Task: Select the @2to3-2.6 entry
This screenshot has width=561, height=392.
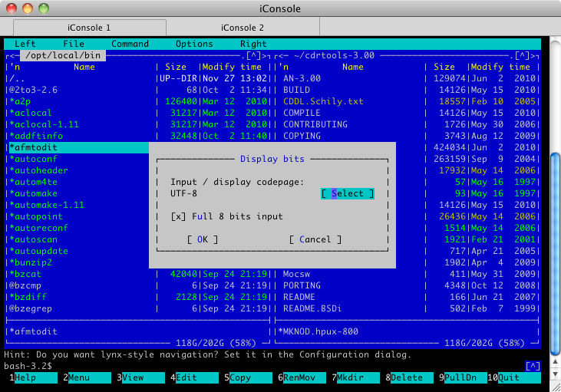Action: pos(137,90)
